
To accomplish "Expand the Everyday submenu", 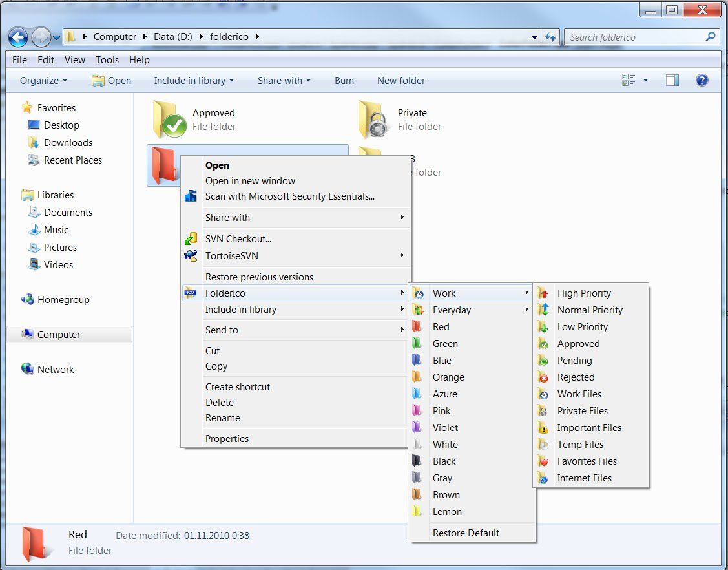I will [x=452, y=310].
